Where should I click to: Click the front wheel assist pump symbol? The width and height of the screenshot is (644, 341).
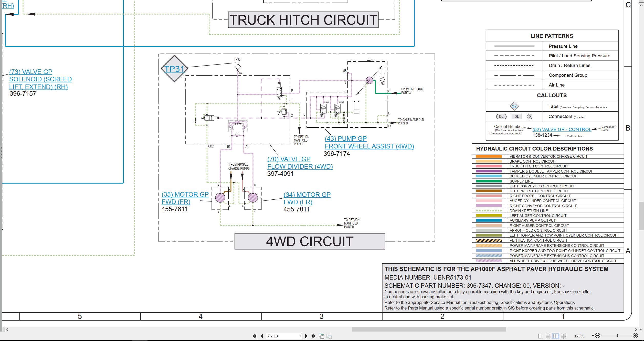pos(369,80)
